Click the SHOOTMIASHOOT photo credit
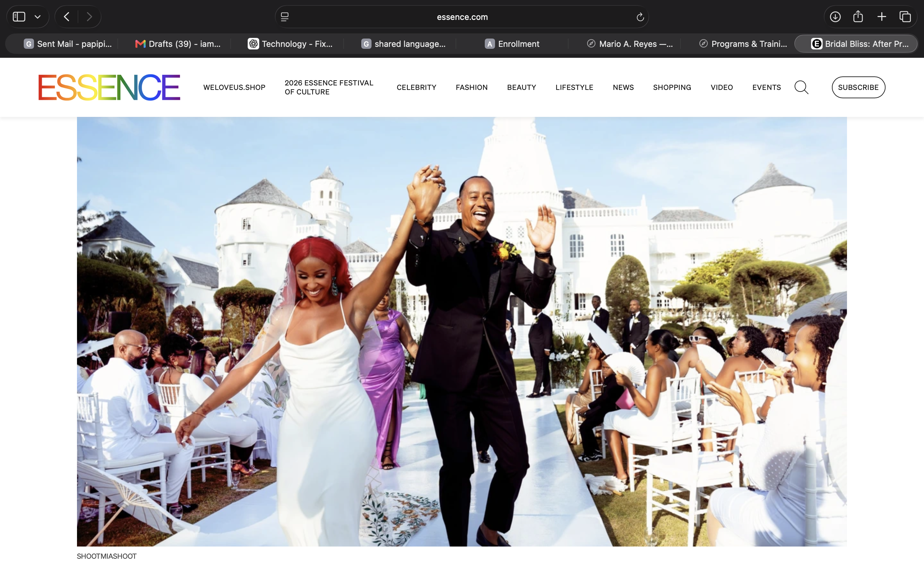 [107, 556]
